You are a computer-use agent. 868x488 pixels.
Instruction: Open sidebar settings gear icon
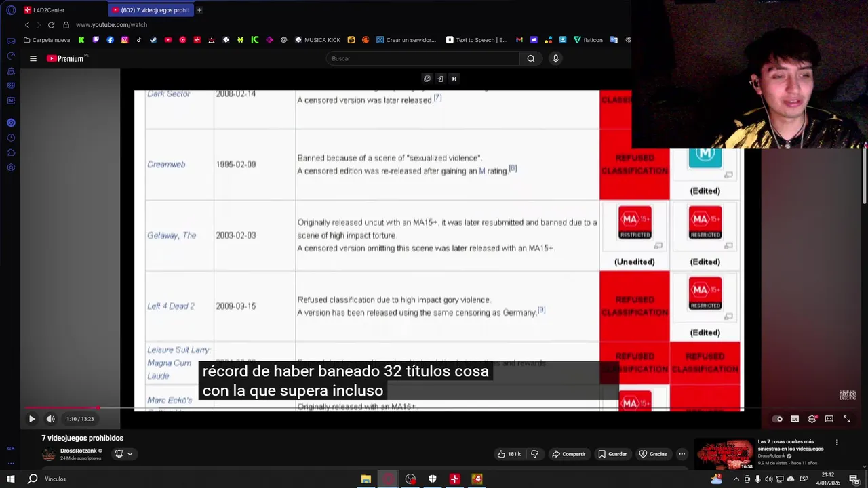pyautogui.click(x=11, y=167)
